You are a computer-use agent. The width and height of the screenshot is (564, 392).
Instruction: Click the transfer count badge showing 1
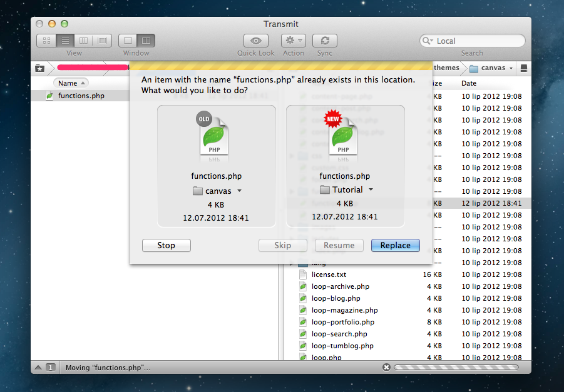click(x=51, y=368)
